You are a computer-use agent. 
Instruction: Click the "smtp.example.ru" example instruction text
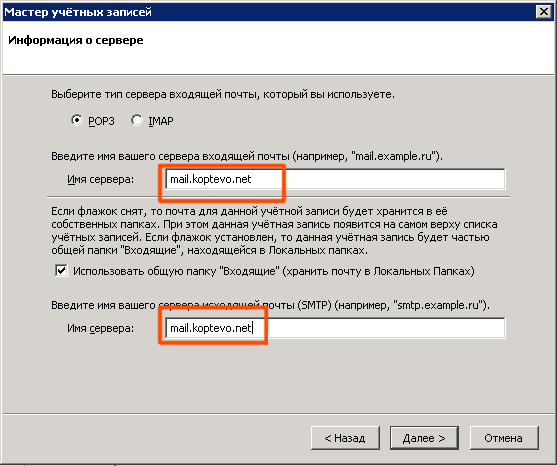270,305
